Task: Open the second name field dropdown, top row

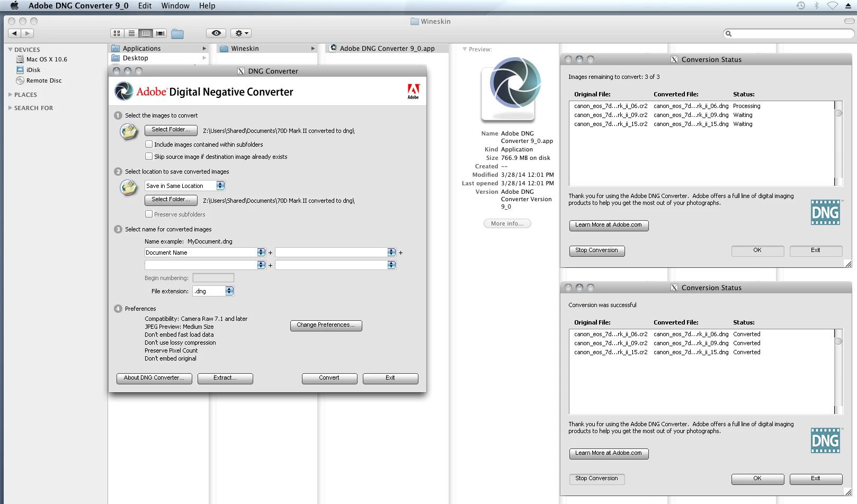Action: (335, 253)
